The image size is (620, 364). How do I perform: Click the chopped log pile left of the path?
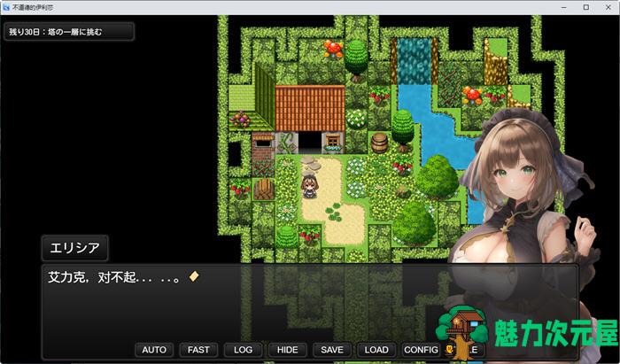pos(264,189)
